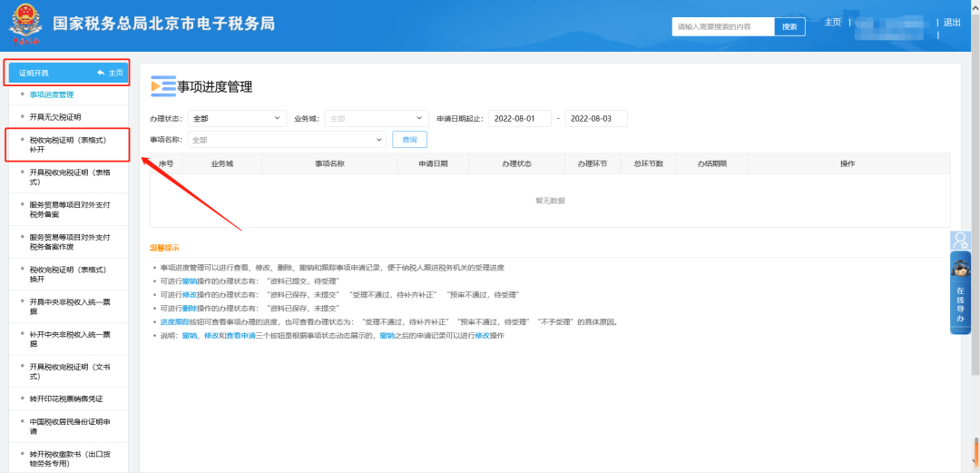This screenshot has width=980, height=473.
Task: Click 退出 to log out
Action: (x=952, y=23)
